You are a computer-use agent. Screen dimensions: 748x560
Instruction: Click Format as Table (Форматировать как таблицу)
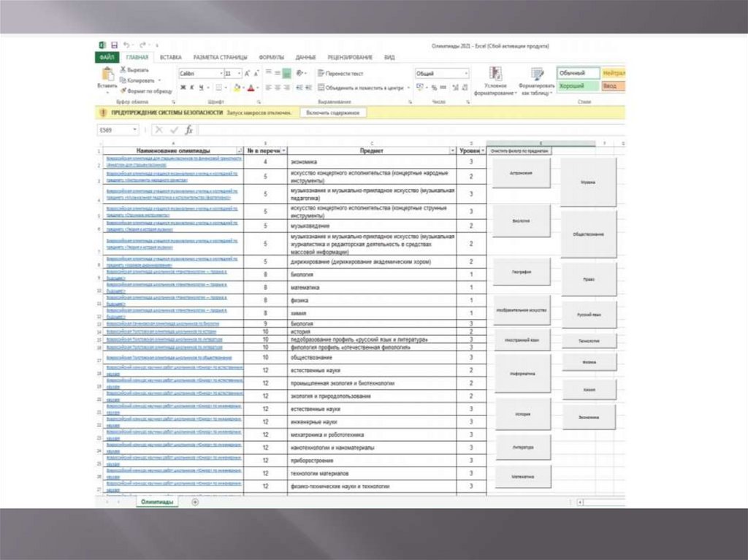coord(538,80)
